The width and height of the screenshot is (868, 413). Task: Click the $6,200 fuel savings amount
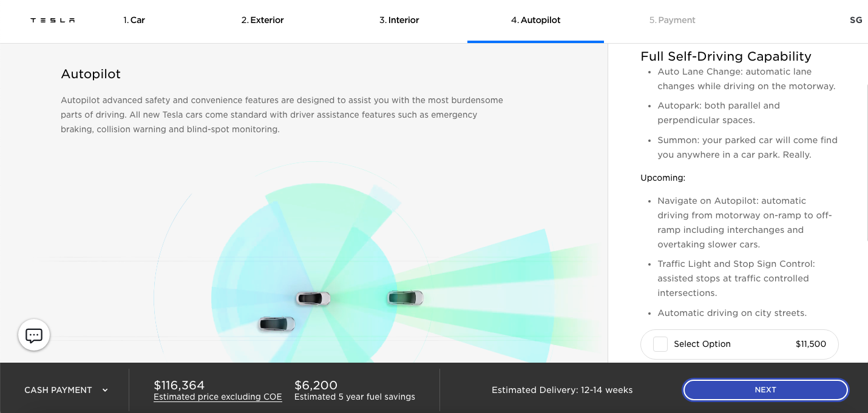[x=316, y=385]
